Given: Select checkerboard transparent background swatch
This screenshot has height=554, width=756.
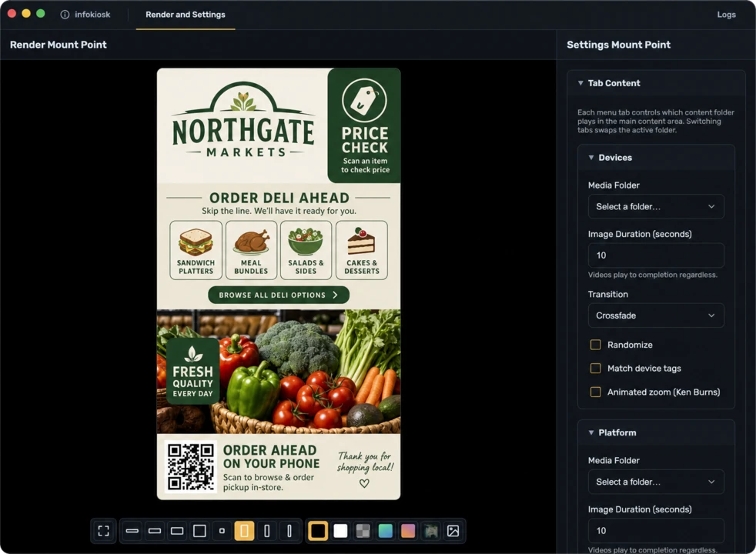Looking at the screenshot, I should coord(363,531).
